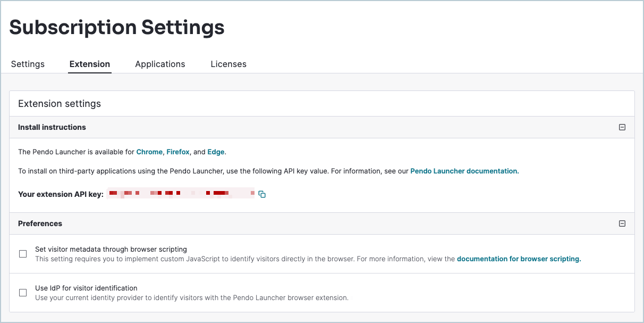Enable Set visitor metadata through browser scripting checkbox
Viewport: 644px width, 323px height.
point(23,254)
